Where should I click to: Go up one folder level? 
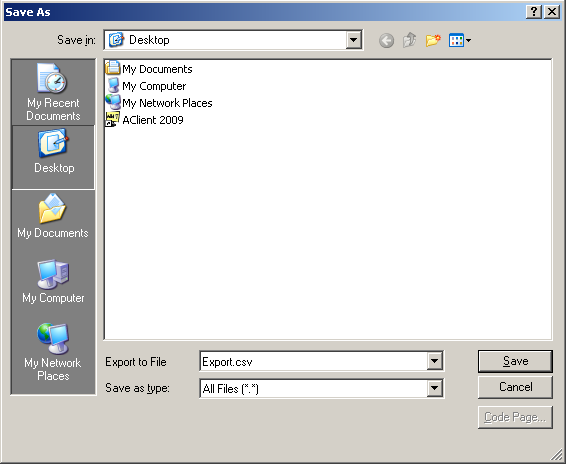point(410,40)
